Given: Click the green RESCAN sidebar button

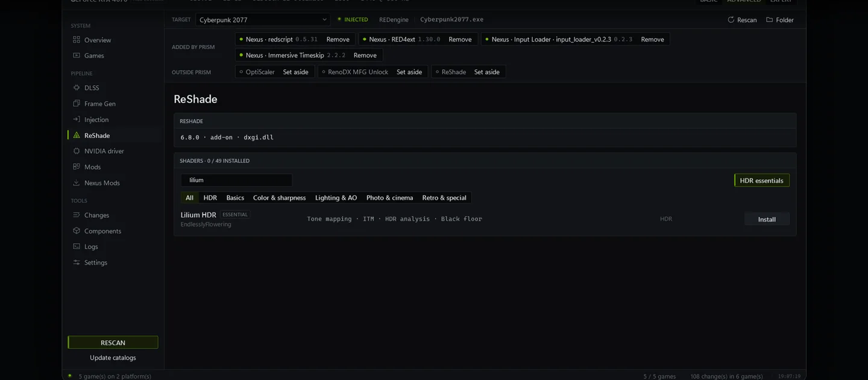Looking at the screenshot, I should (x=113, y=343).
